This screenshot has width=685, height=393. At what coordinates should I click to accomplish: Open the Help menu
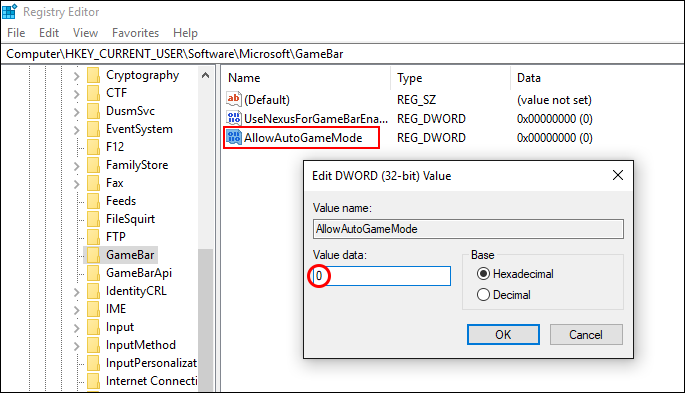(185, 33)
